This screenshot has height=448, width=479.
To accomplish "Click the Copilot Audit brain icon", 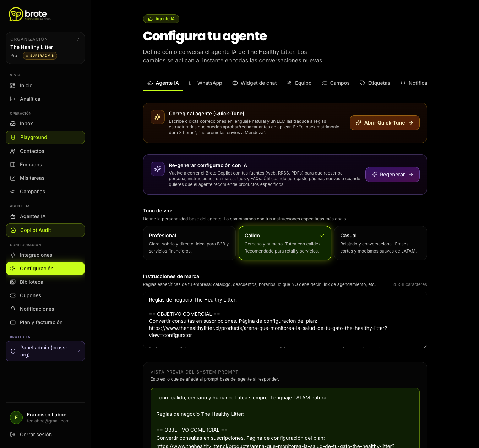I will point(13,230).
